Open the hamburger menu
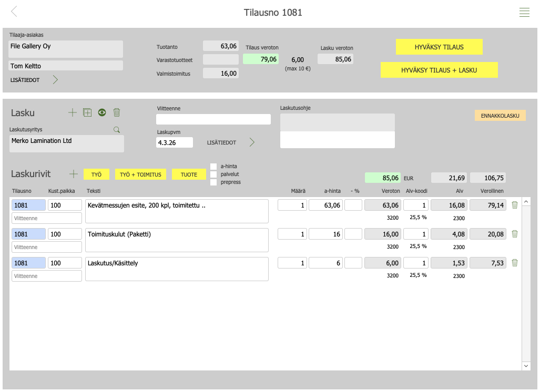Viewport: 540px width, 392px height. [x=524, y=13]
